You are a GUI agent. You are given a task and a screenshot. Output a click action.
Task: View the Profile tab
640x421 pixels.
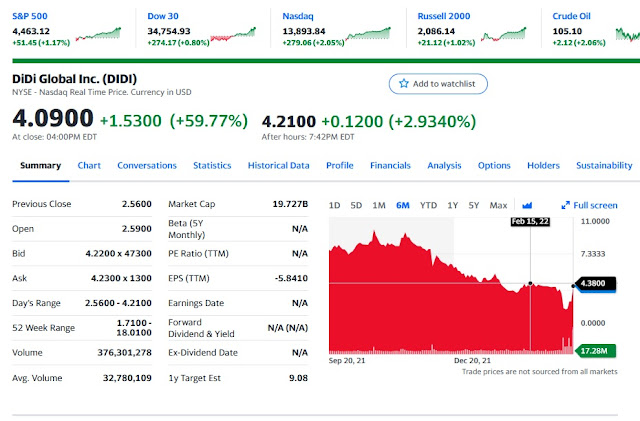pyautogui.click(x=340, y=165)
